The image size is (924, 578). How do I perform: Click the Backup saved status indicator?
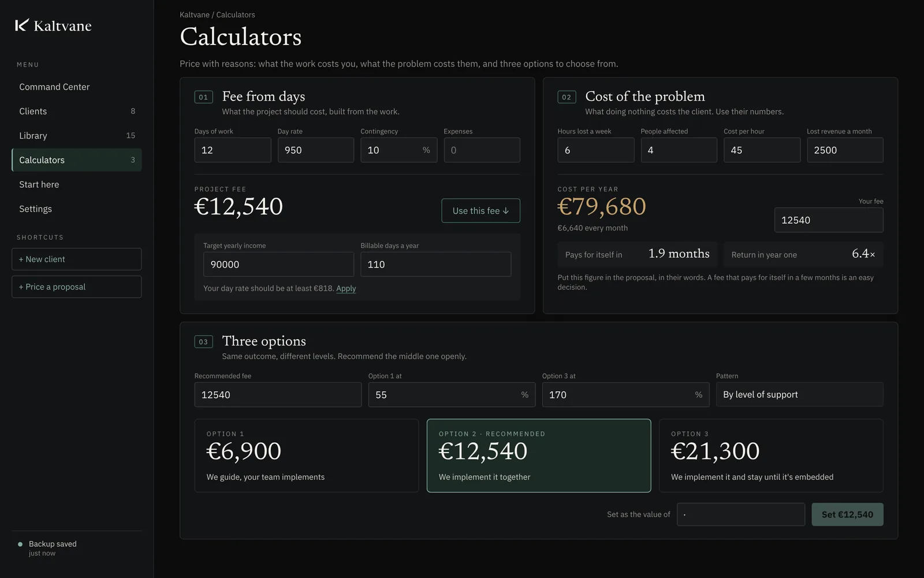tap(46, 548)
